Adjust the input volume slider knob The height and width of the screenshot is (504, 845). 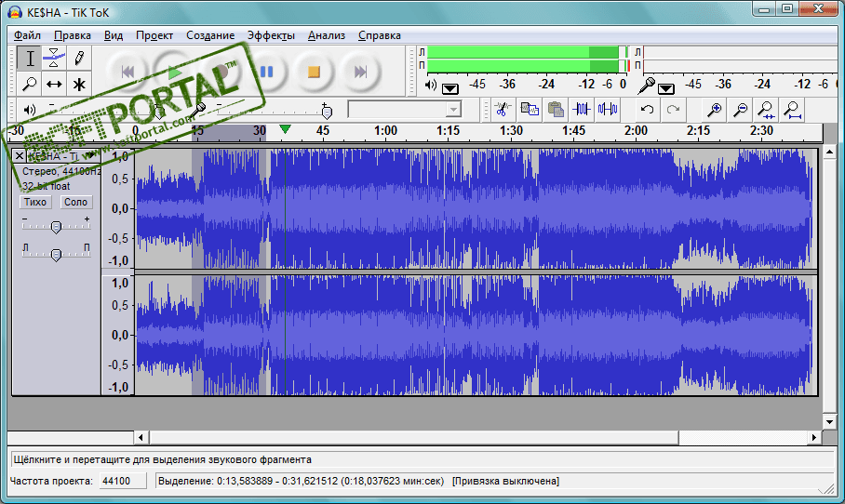pyautogui.click(x=327, y=112)
